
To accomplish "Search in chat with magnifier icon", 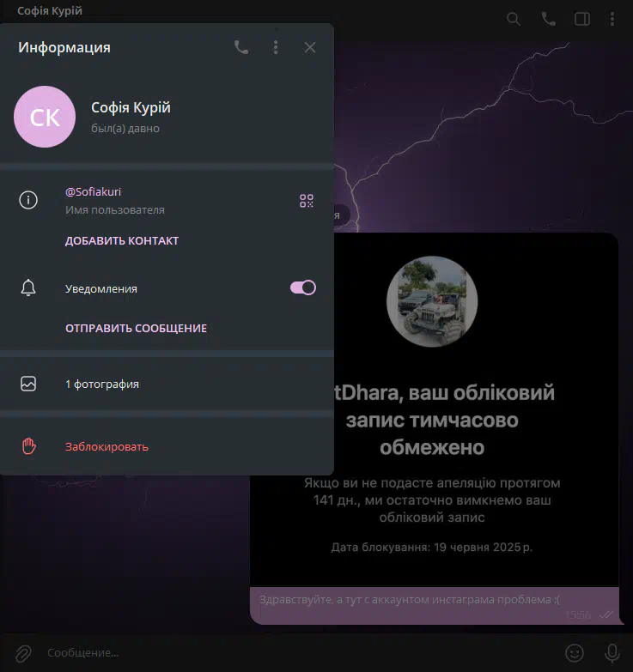I will 514,19.
